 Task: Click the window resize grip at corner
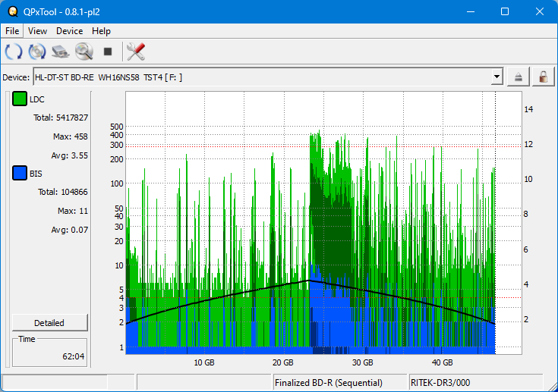(553, 387)
